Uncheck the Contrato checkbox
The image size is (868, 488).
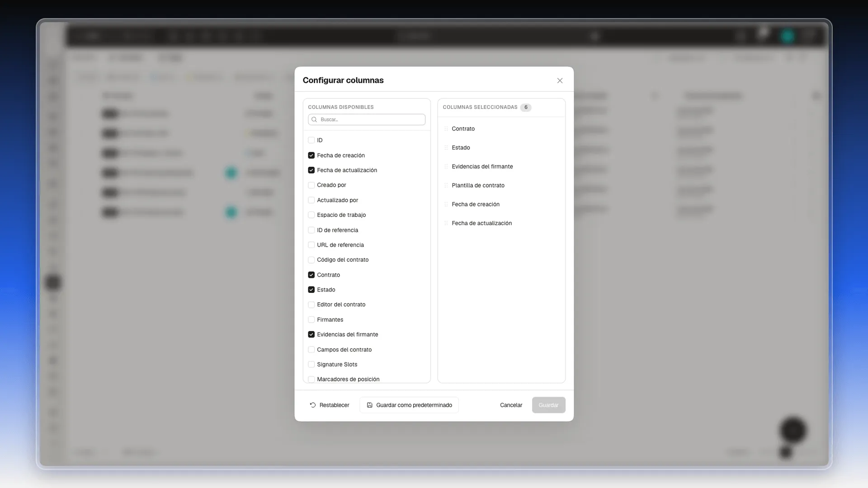coord(311,275)
